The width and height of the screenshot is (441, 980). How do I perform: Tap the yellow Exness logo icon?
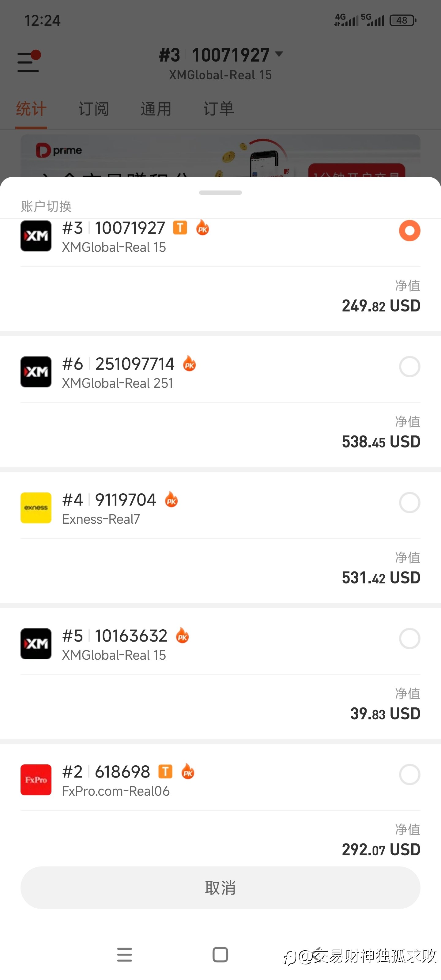36,508
